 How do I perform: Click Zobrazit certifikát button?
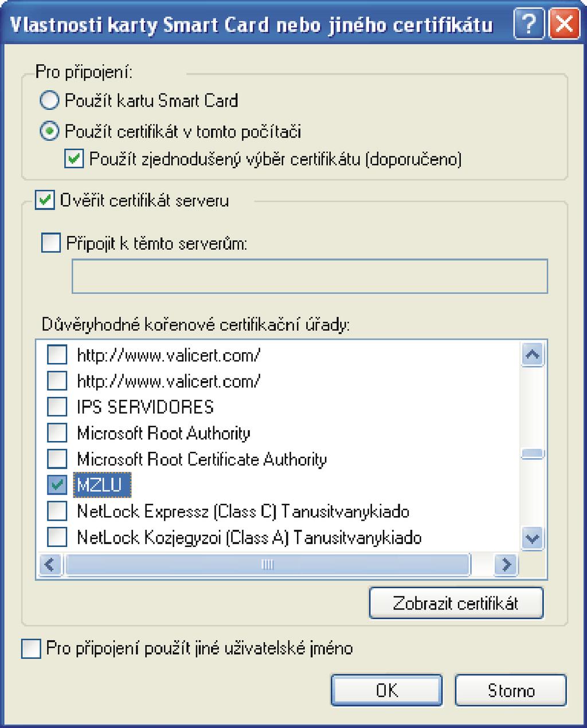(x=456, y=603)
